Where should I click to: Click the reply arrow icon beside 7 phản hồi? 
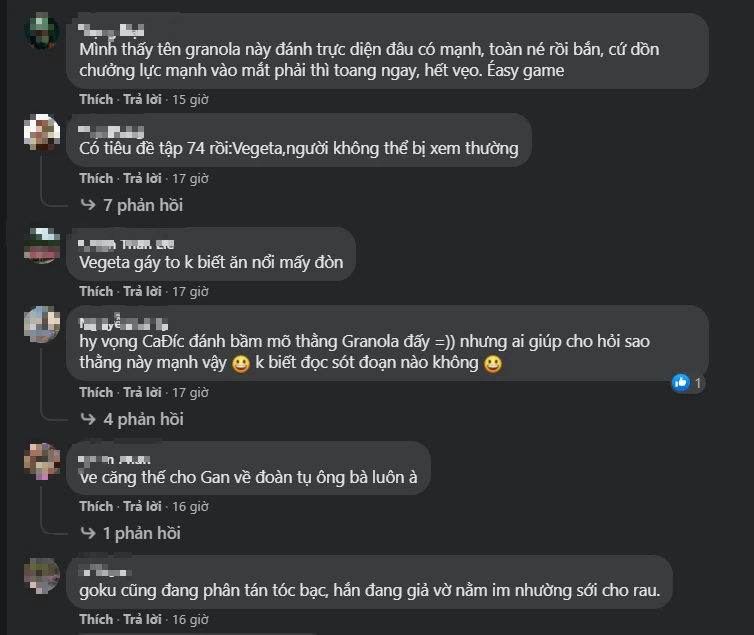click(88, 205)
